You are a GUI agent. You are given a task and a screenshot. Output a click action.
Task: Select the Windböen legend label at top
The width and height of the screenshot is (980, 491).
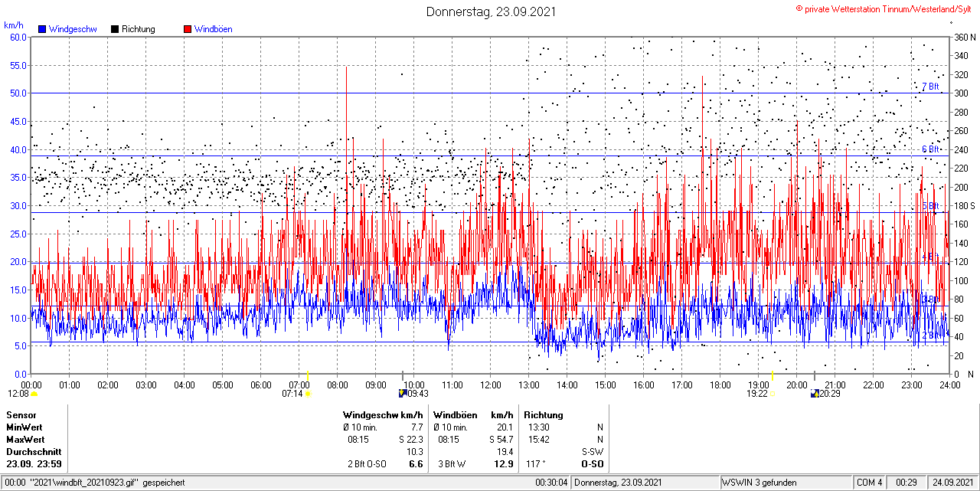click(x=213, y=29)
